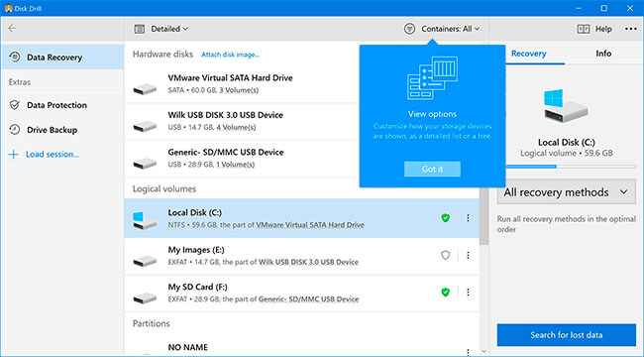The image size is (644, 357).
Task: Toggle protection shield for Local Disk (C:)
Action: click(x=445, y=218)
